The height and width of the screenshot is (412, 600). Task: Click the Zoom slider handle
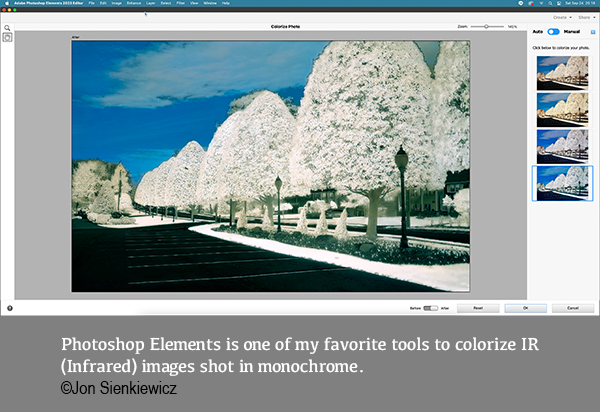coord(486,26)
